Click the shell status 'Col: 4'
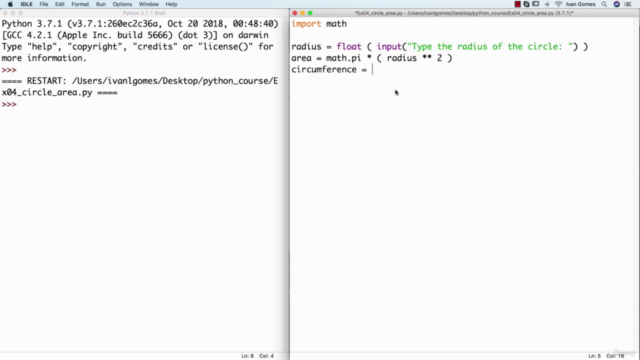 coord(267,356)
